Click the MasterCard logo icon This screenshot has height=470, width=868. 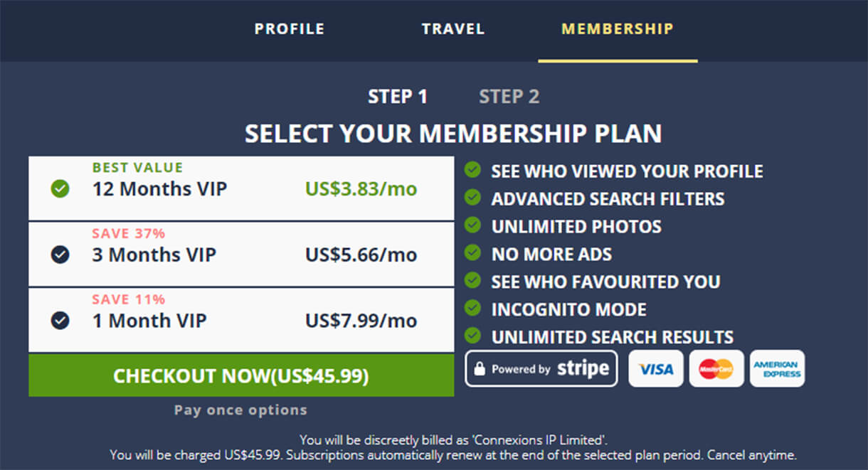[x=716, y=368]
